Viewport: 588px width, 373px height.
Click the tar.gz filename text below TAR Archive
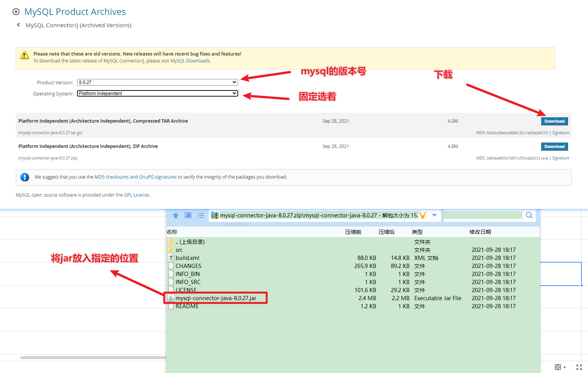(x=50, y=133)
